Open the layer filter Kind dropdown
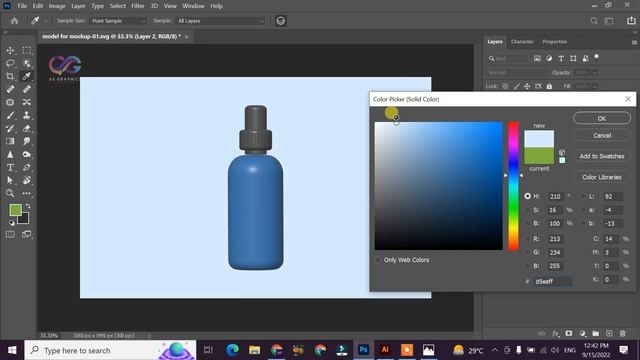 pos(509,59)
